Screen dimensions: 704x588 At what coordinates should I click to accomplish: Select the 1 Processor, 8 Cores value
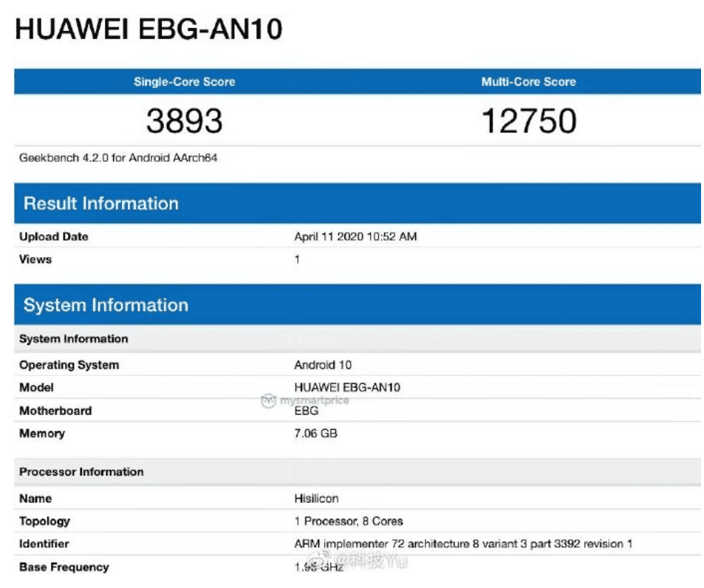pyautogui.click(x=349, y=521)
